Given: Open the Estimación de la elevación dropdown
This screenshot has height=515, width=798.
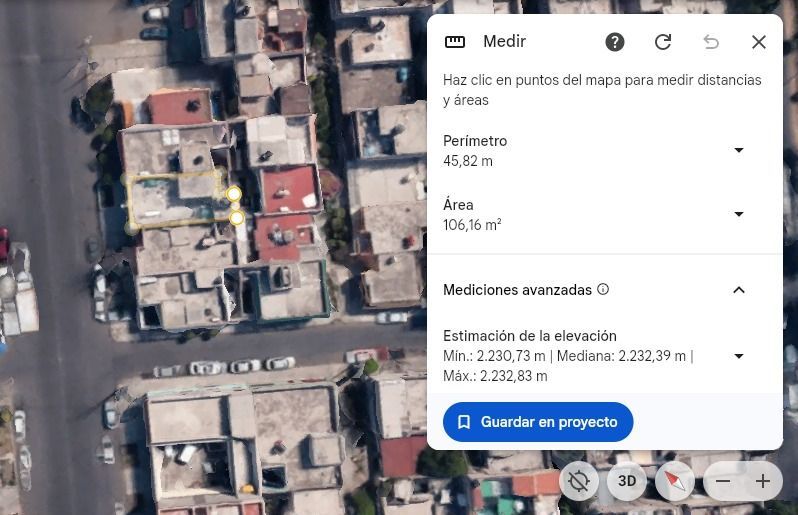Looking at the screenshot, I should click(x=739, y=356).
